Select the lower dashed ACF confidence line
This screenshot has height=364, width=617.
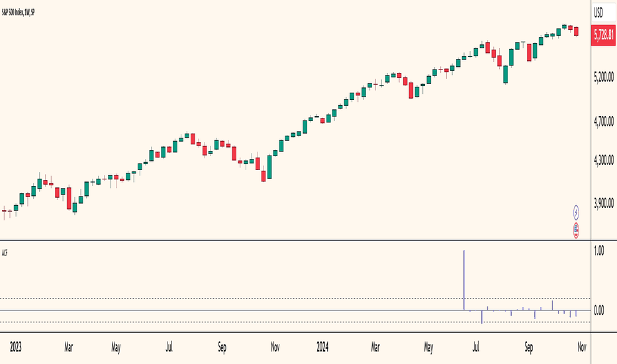295,322
